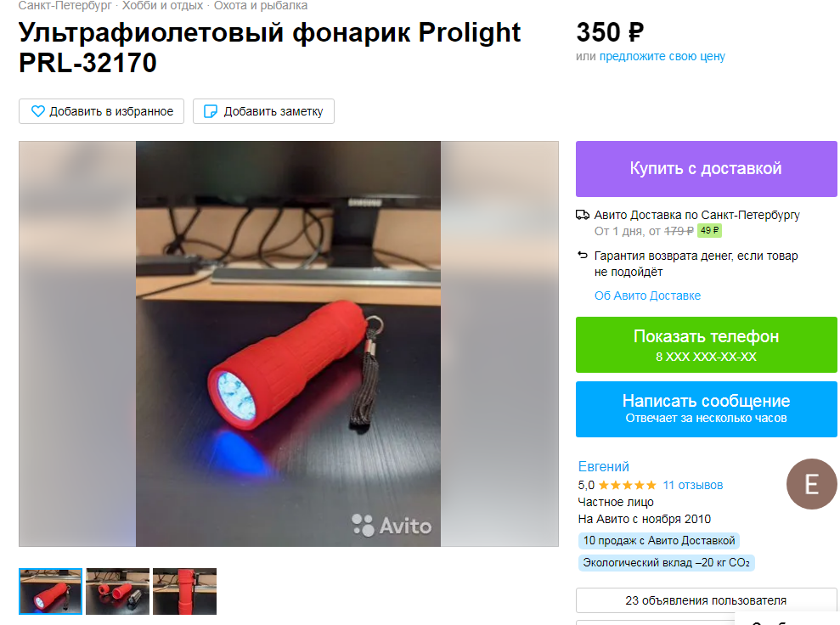Image resolution: width=840 pixels, height=625 pixels.
Task: Click the note icon beside Добавить заметку
Action: tap(211, 111)
